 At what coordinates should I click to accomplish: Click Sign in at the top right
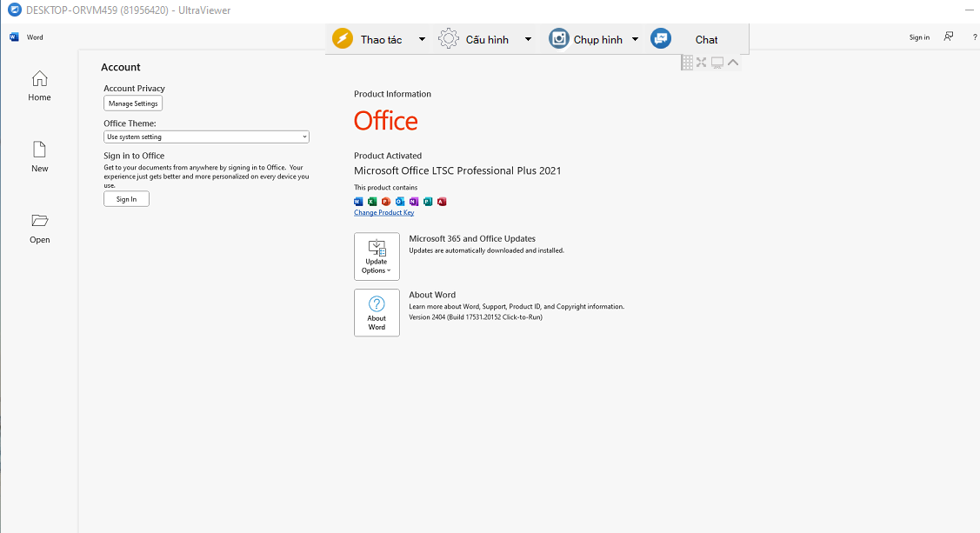[x=919, y=37]
